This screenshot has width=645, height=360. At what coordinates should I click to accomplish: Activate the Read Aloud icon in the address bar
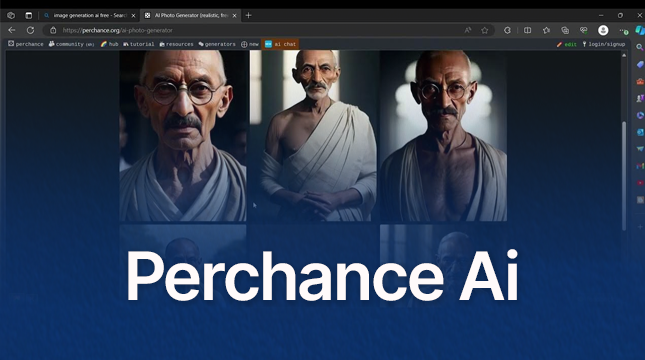[x=468, y=30]
